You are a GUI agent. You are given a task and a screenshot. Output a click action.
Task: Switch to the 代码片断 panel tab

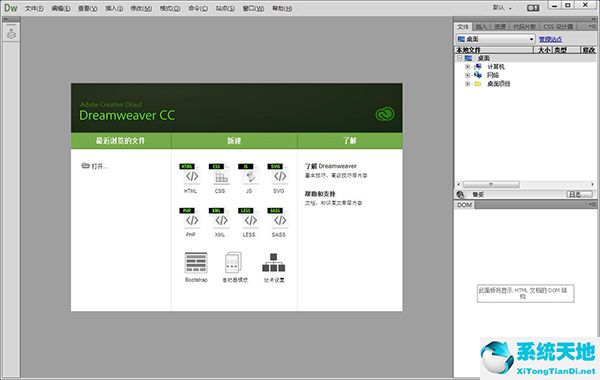pos(524,27)
